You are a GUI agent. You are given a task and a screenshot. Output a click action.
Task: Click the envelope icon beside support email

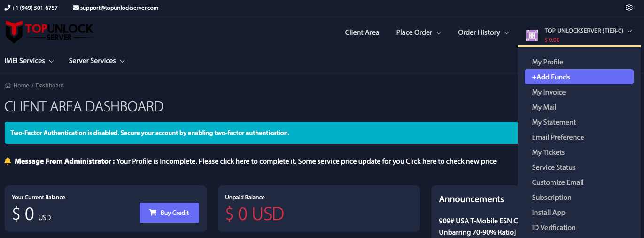click(76, 8)
